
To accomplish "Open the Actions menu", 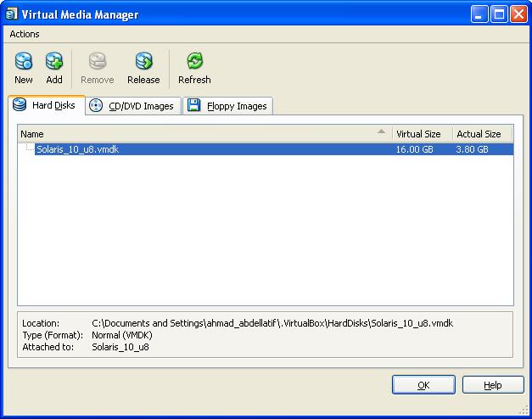I will click(x=25, y=34).
